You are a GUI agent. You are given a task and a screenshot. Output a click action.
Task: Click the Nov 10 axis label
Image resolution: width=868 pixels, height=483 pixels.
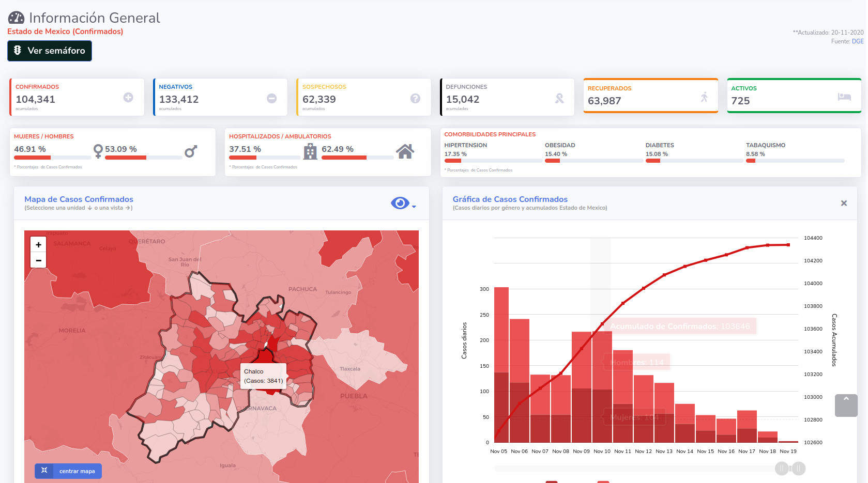602,451
